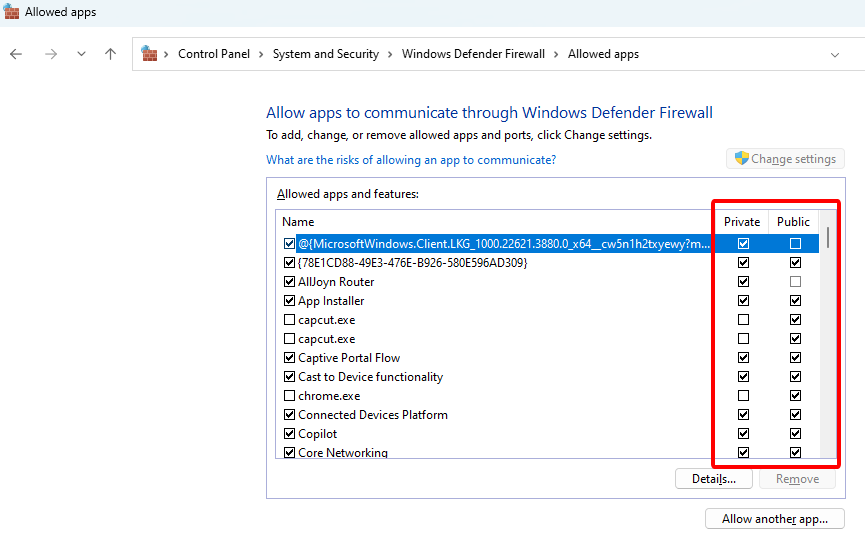Image resolution: width=865 pixels, height=548 pixels.
Task: Toggle Public checkbox for Cast to Device functionality
Action: click(x=795, y=376)
